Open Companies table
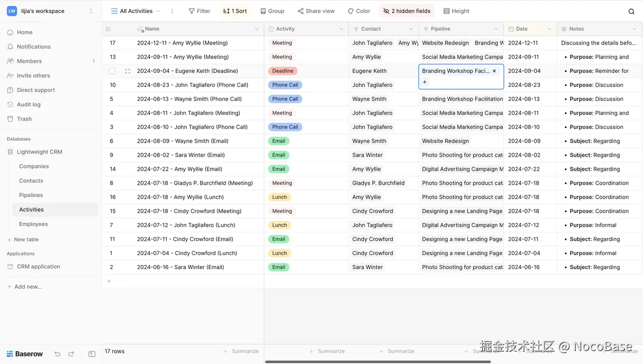This screenshot has height=364, width=643. pyautogui.click(x=34, y=166)
